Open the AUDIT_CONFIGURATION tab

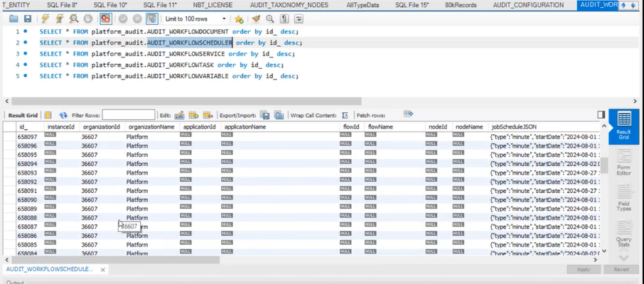point(528,5)
